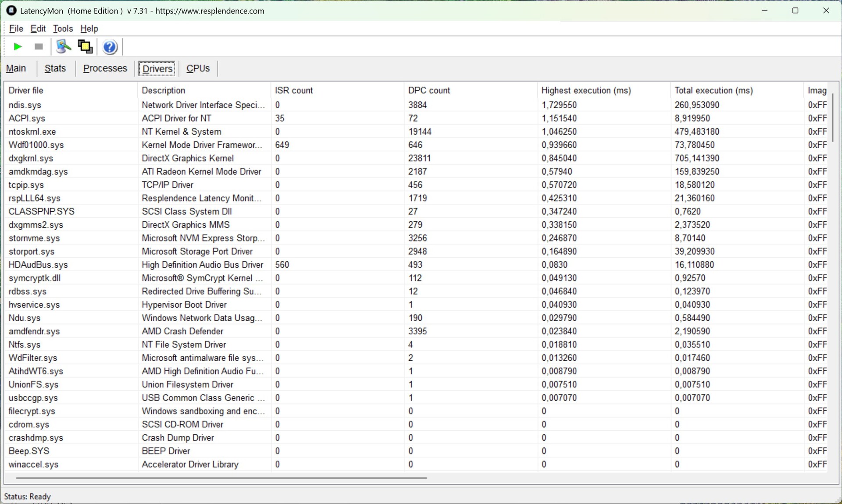Open the Help menu

(x=89, y=28)
